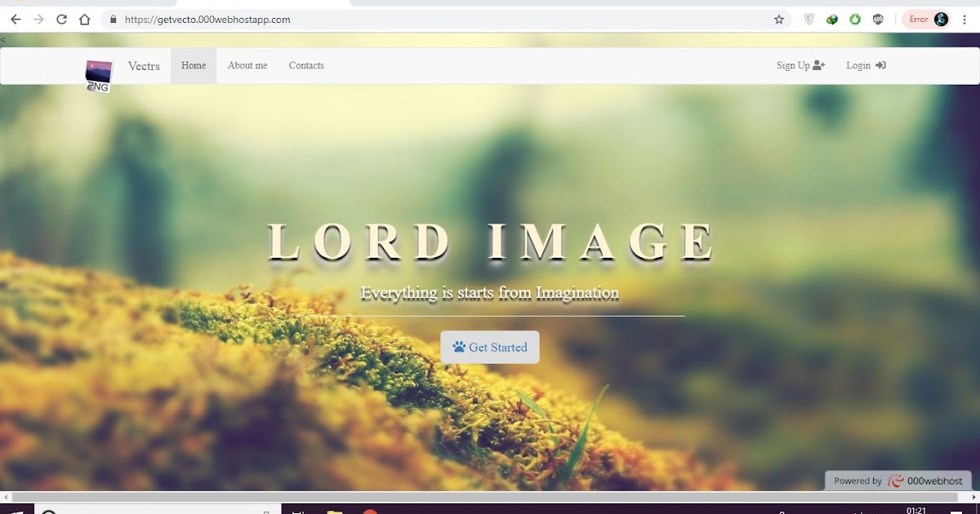Open Chrome's three-dot menu
This screenshot has width=980, height=514.
(965, 19)
